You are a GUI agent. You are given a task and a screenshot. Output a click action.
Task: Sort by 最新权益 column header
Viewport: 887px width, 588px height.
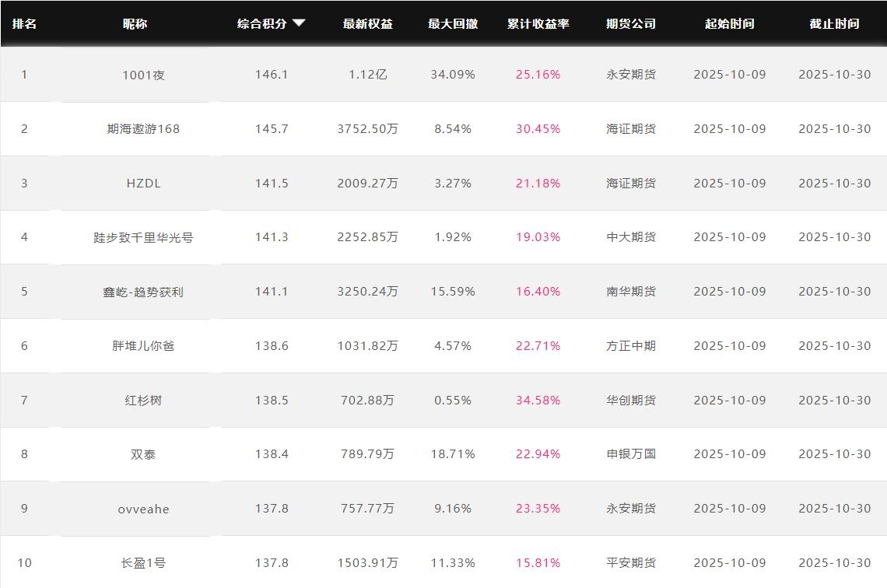(367, 23)
